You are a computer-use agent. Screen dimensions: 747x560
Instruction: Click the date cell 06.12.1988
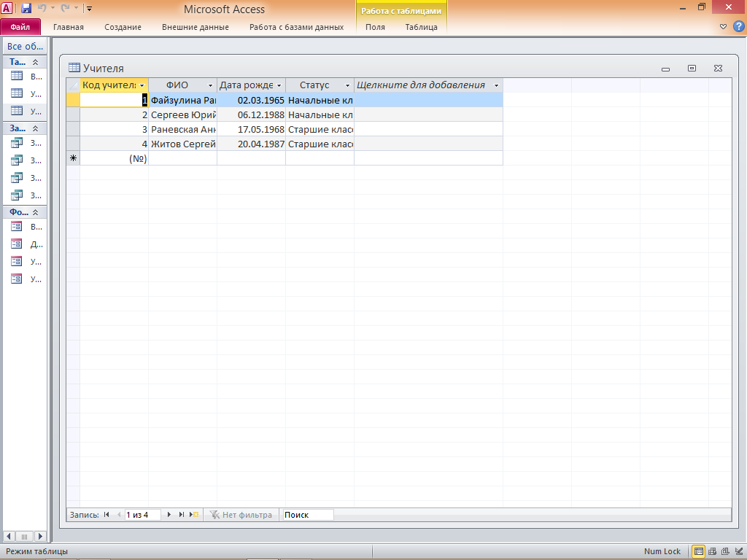(252, 114)
